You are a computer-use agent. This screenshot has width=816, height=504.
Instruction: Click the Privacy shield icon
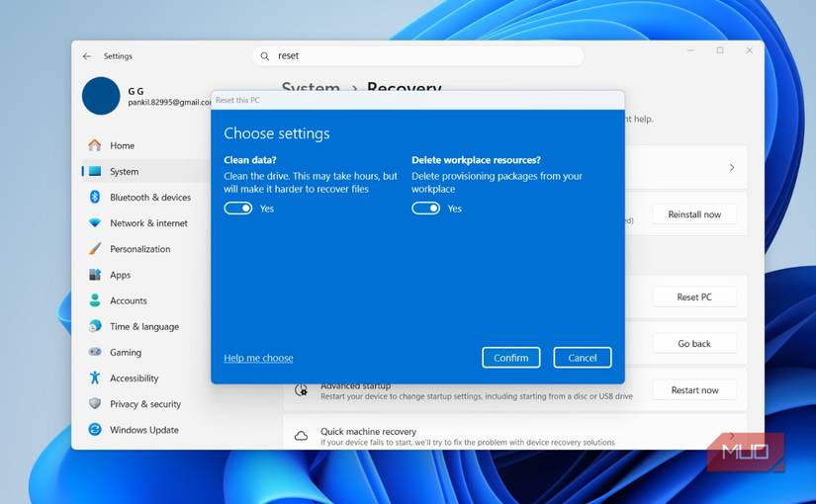click(95, 403)
